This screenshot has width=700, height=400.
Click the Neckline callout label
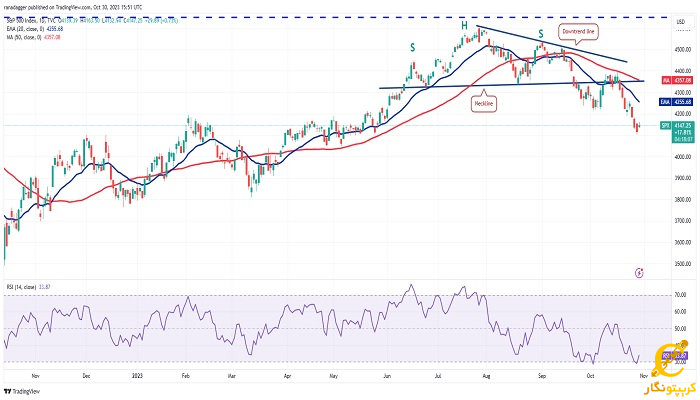coord(483,104)
